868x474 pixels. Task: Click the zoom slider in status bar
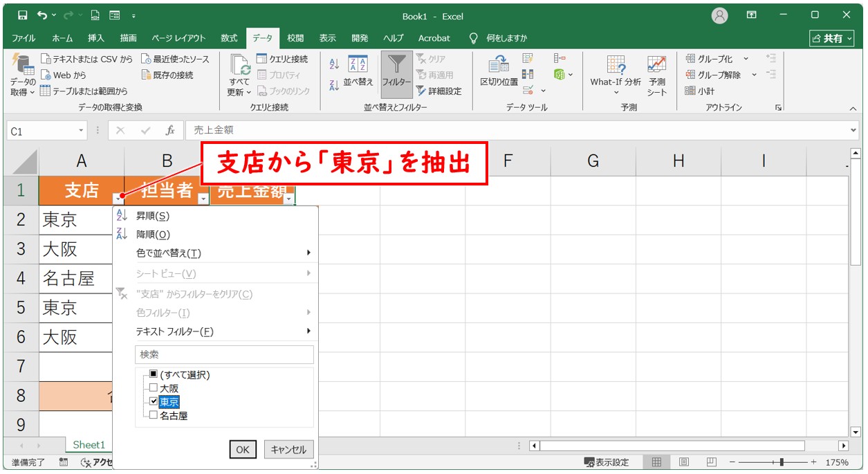782,462
